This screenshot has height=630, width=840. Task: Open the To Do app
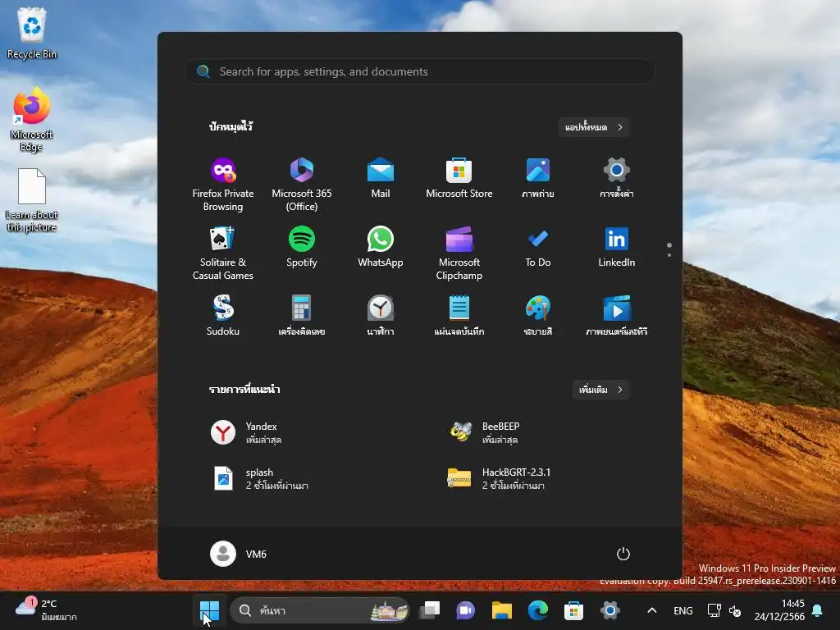[x=538, y=248]
